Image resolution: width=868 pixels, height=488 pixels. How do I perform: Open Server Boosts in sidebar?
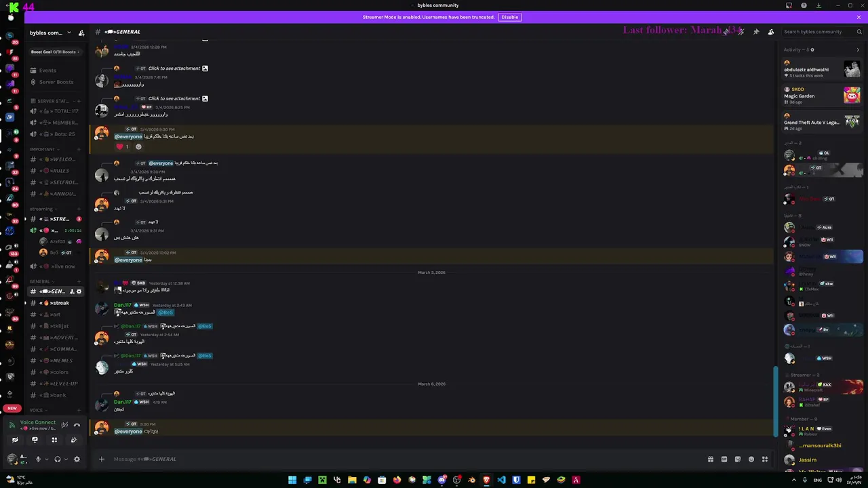click(56, 82)
